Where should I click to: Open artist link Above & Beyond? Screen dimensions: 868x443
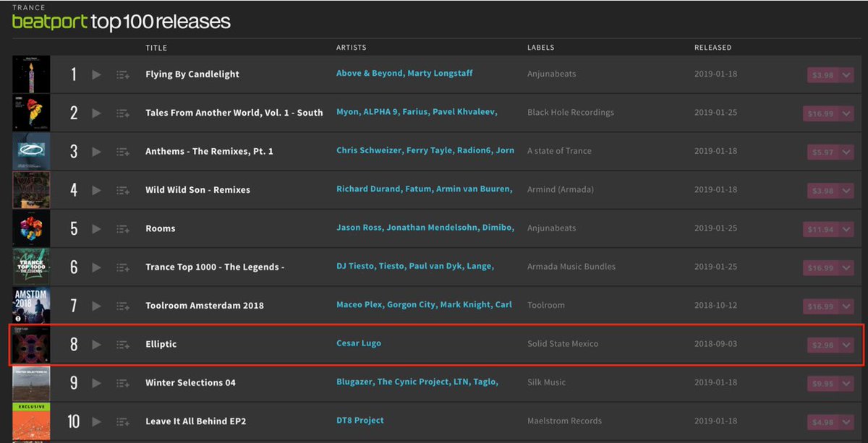pos(369,74)
